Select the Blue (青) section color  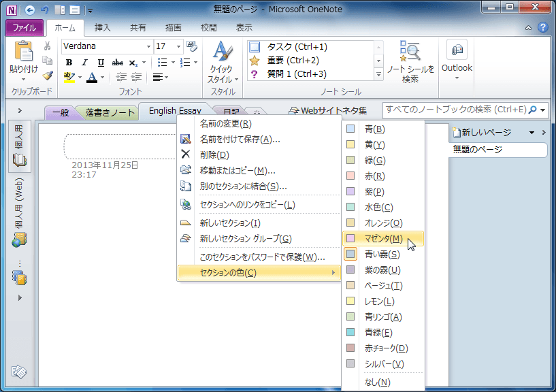[x=383, y=129]
